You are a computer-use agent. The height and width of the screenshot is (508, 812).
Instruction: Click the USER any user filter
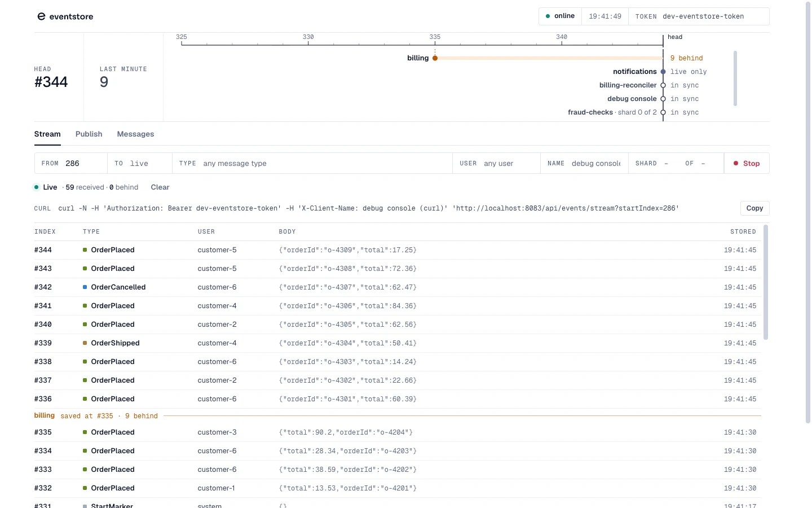[x=496, y=163]
